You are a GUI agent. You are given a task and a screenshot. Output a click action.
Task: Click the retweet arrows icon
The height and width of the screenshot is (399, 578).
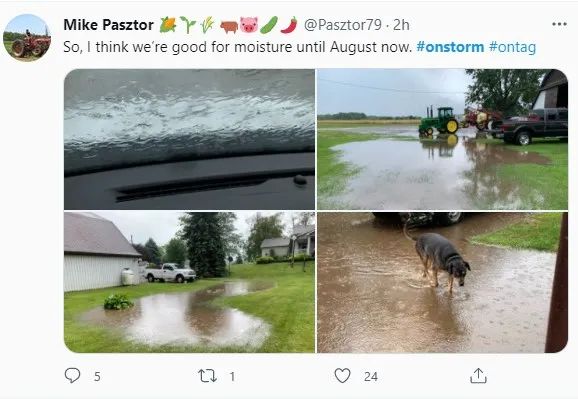(207, 376)
